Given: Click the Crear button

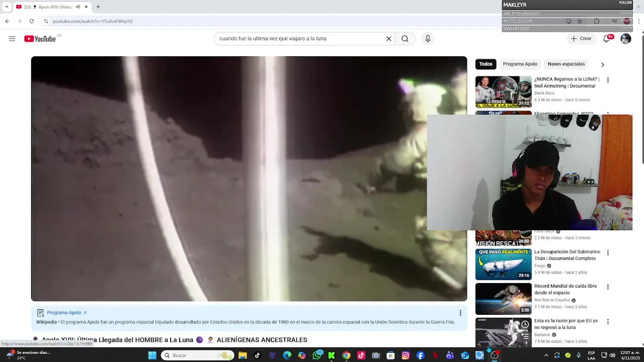Looking at the screenshot, I should click(581, 39).
